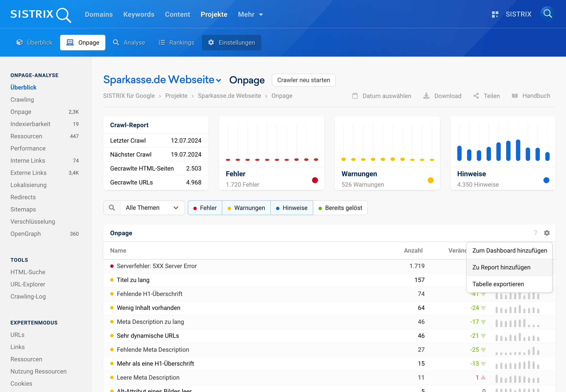This screenshot has width=566, height=392.
Task: Click the Mehr als eine H1-Überschrift row
Action: tap(329, 363)
